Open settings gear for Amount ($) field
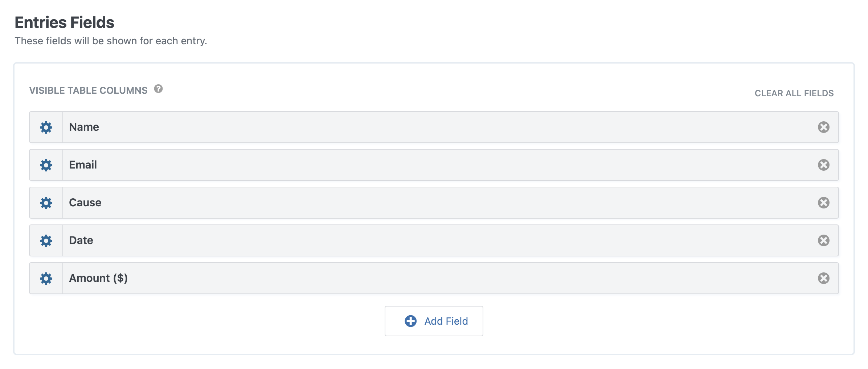 (x=46, y=279)
